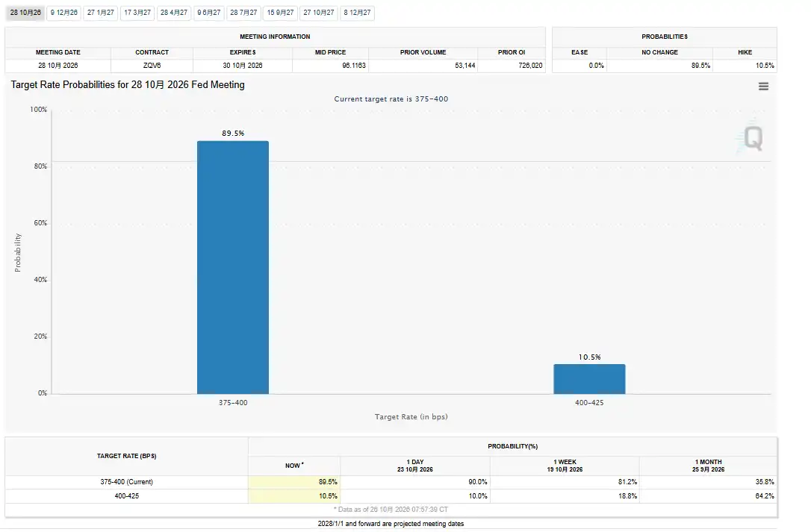This screenshot has width=811, height=532.
Task: Select the prior OI value 726,020
Action: (x=531, y=66)
